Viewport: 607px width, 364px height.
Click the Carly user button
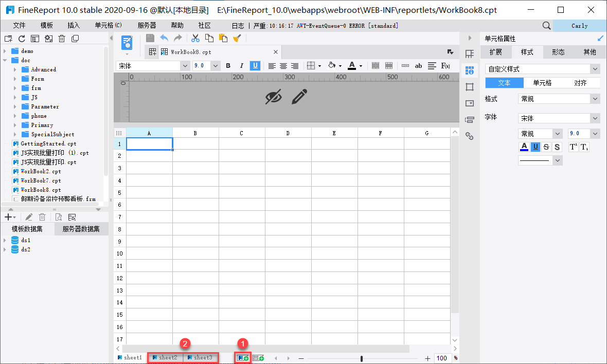pyautogui.click(x=580, y=26)
